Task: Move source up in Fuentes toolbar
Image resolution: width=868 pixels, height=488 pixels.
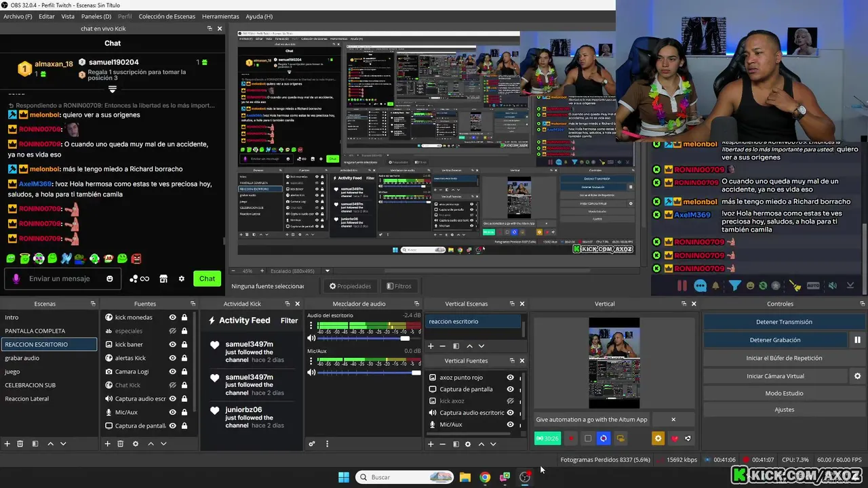Action: [151, 444]
